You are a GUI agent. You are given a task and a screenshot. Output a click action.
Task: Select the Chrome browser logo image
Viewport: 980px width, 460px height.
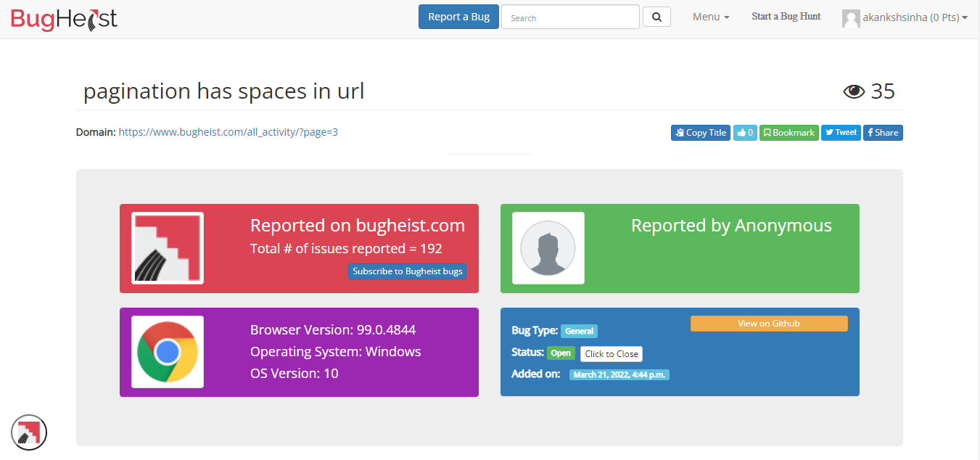(x=167, y=353)
